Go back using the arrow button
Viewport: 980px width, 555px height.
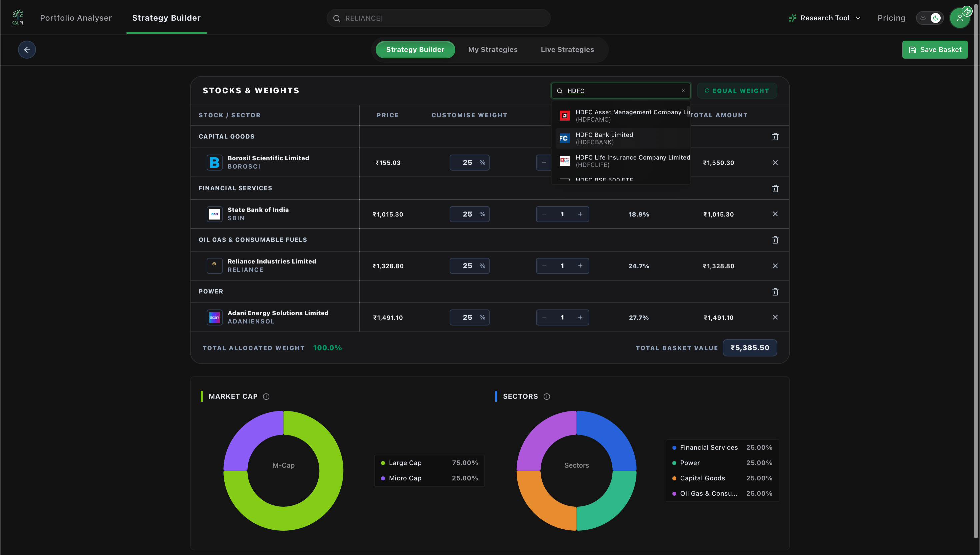[27, 50]
